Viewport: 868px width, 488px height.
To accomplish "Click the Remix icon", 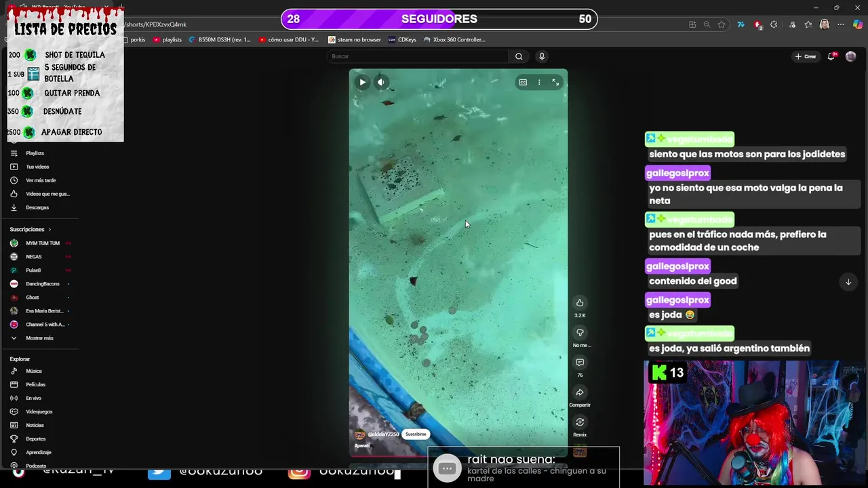I will click(x=580, y=422).
